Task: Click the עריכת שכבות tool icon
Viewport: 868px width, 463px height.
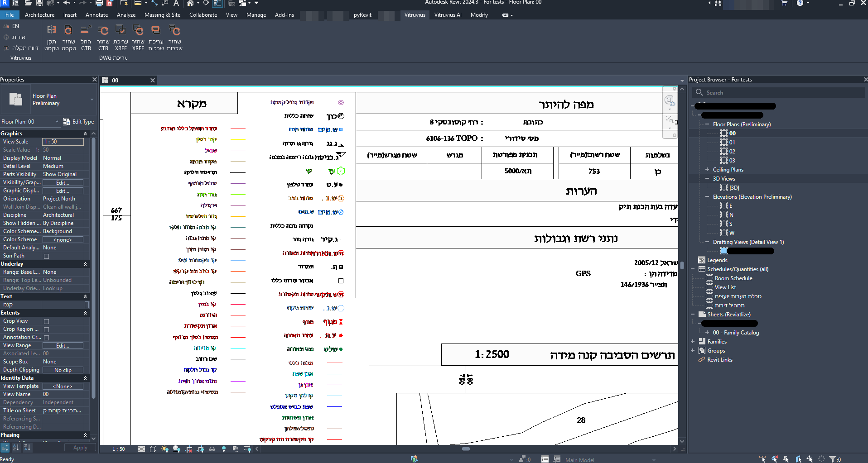Action: click(156, 30)
